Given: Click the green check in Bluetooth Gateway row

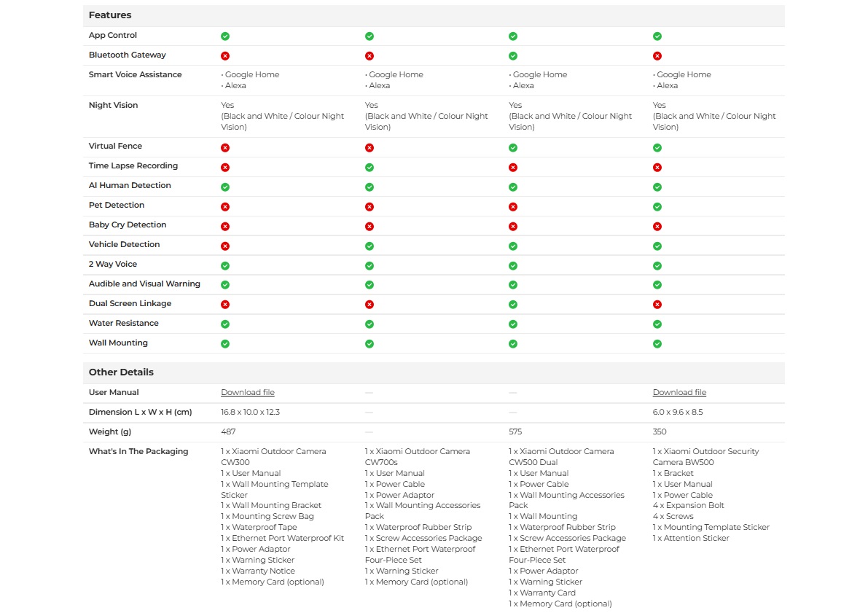Looking at the screenshot, I should tap(513, 56).
